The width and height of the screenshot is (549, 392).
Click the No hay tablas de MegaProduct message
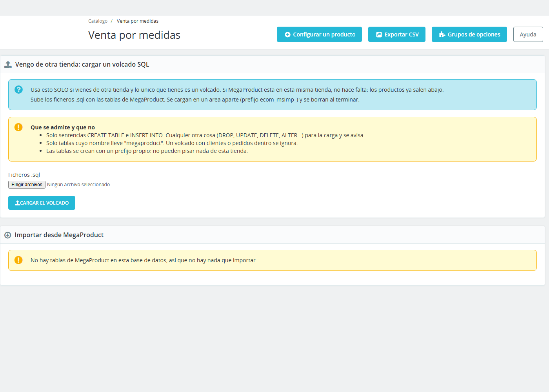coord(144,260)
